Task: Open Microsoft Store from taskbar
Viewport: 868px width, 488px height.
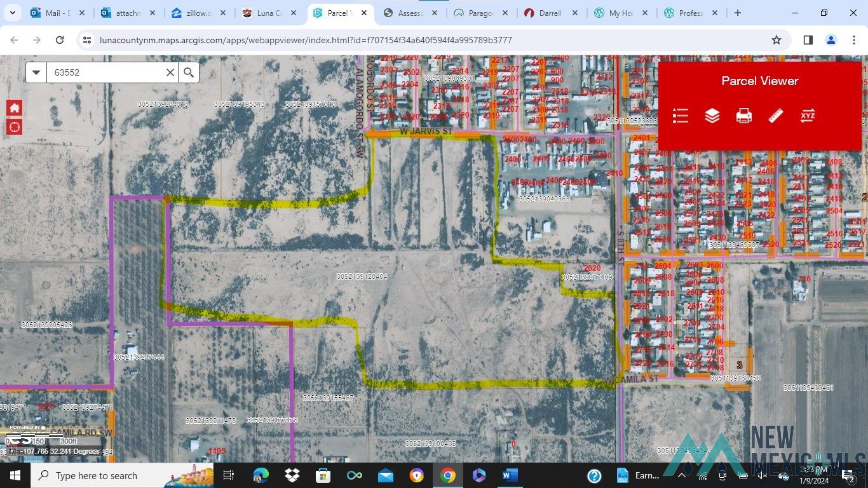Action: (x=323, y=475)
